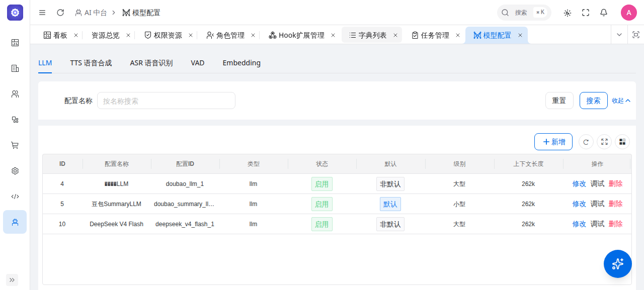Click the page reload icon in header
This screenshot has height=290, width=644.
60,13
